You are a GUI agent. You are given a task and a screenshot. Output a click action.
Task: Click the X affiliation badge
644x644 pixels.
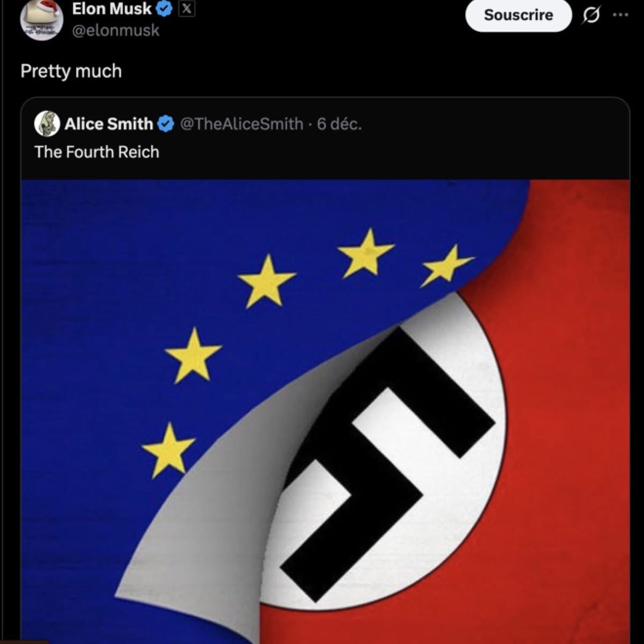(x=186, y=9)
